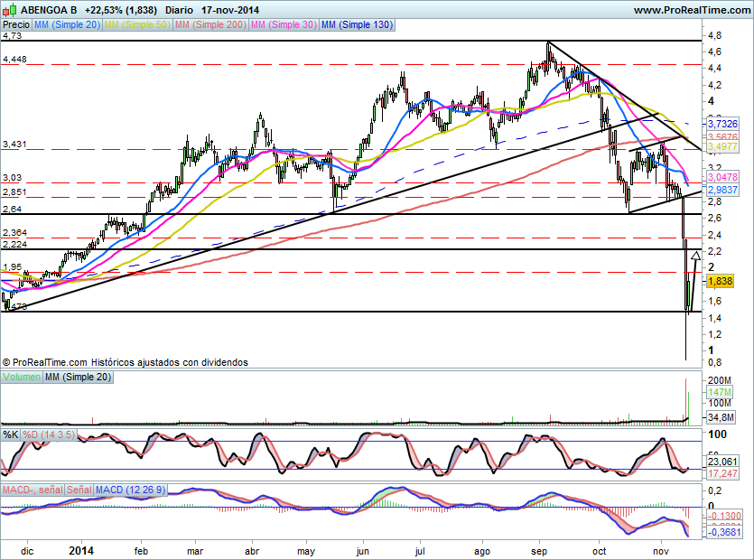Select the Señal line label
The width and height of the screenshot is (754, 560).
point(79,490)
